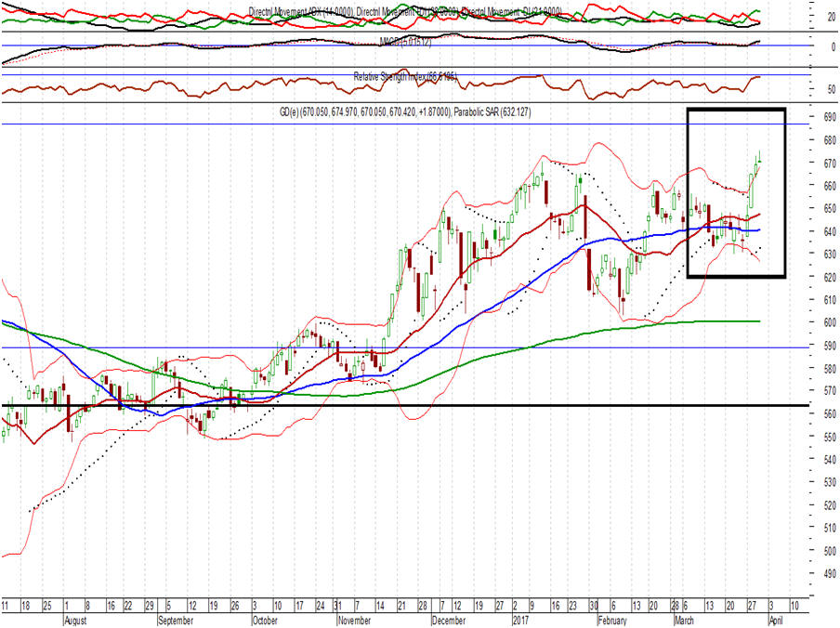Select the date label 24 in October
This screenshot has width=840, height=628.
click(x=320, y=606)
